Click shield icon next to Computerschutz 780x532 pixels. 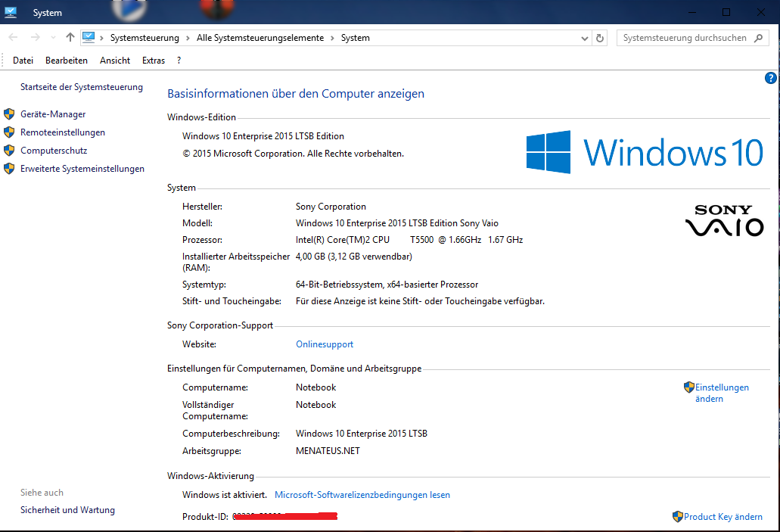click(9, 151)
